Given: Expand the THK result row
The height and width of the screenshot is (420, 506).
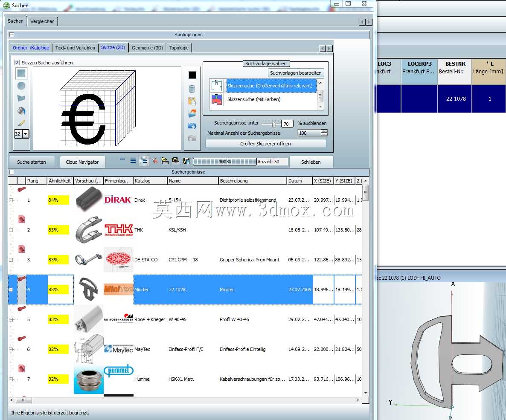Looking at the screenshot, I should [11, 230].
